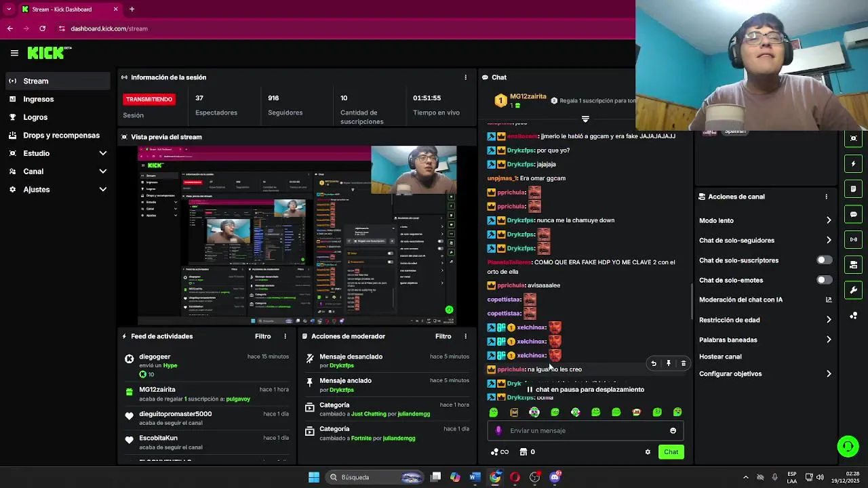Pin the hovered chat message
Viewport: 868px width, 488px height.
[668, 363]
